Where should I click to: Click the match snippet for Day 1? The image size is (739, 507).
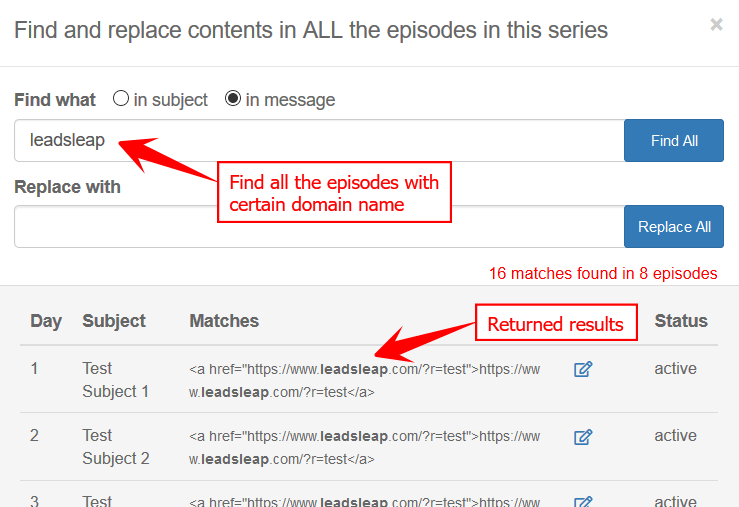click(364, 381)
